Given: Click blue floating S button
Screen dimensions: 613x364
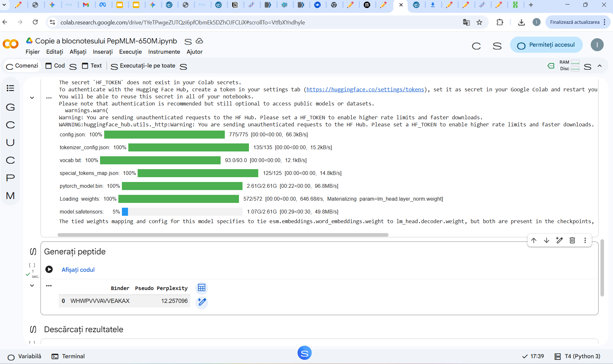Looking at the screenshot, I should click(x=305, y=353).
